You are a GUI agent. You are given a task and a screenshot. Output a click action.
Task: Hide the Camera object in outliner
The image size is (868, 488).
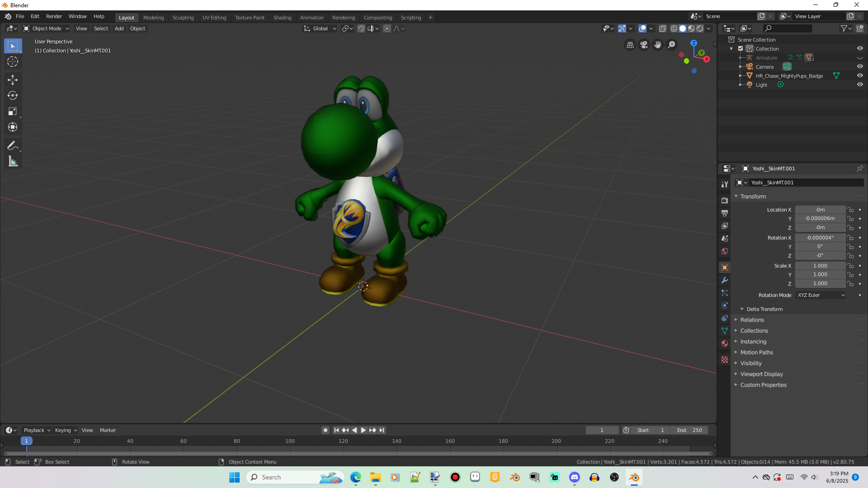tap(860, 66)
